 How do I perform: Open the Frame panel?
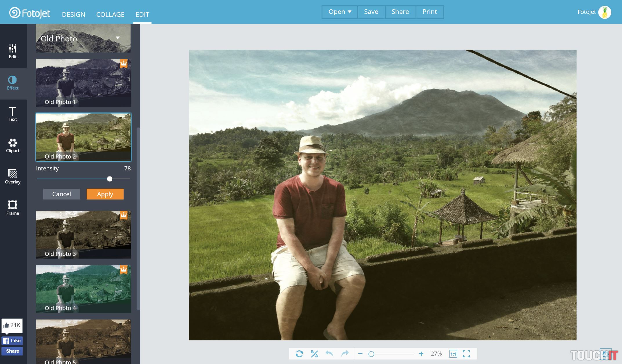(13, 208)
